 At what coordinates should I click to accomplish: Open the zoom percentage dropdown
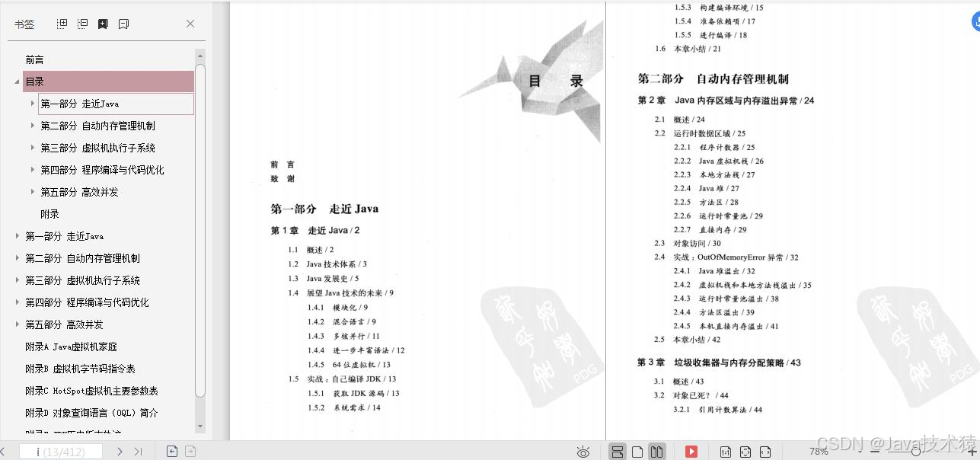859,451
